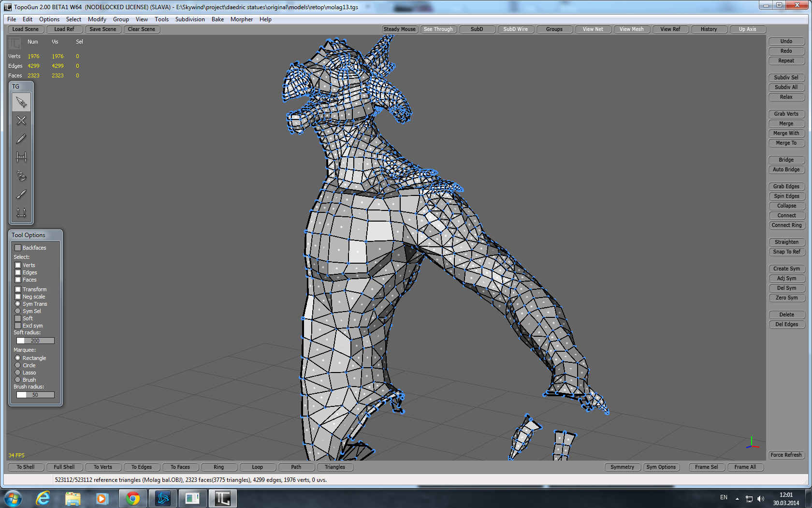812x508 pixels.
Task: Select the Extrude tool icon
Action: point(21,212)
